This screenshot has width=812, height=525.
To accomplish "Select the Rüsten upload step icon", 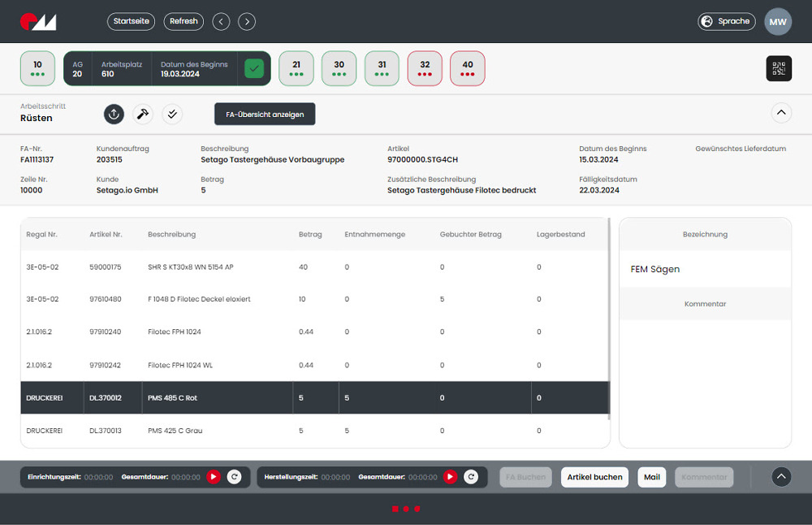I will 114,115.
